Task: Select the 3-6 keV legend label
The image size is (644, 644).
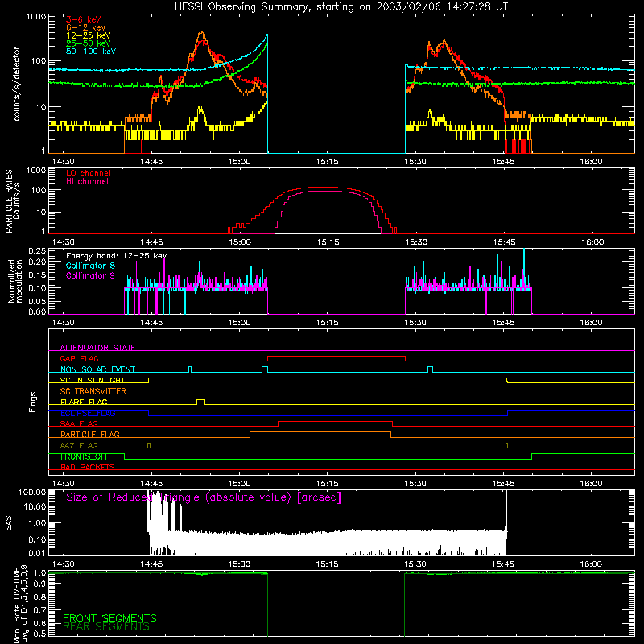Action: point(84,19)
